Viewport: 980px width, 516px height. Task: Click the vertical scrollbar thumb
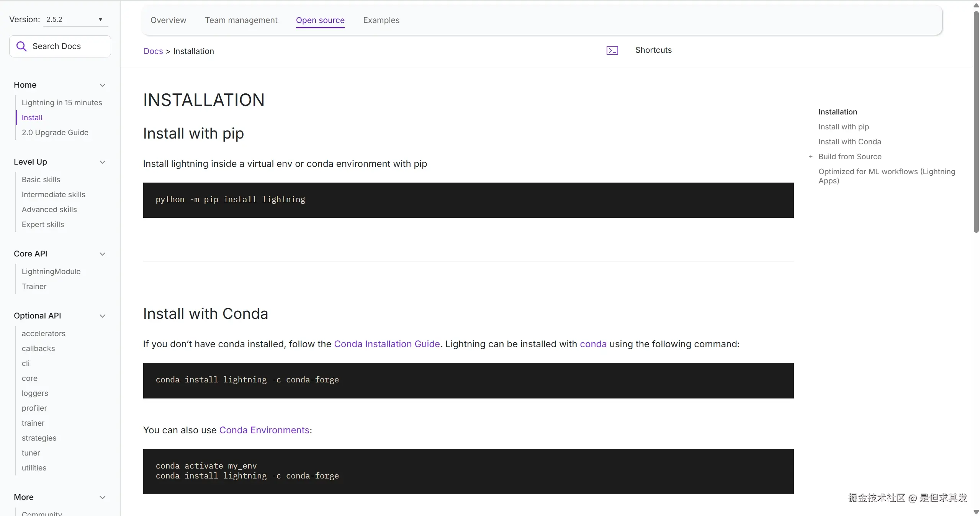pos(976,122)
